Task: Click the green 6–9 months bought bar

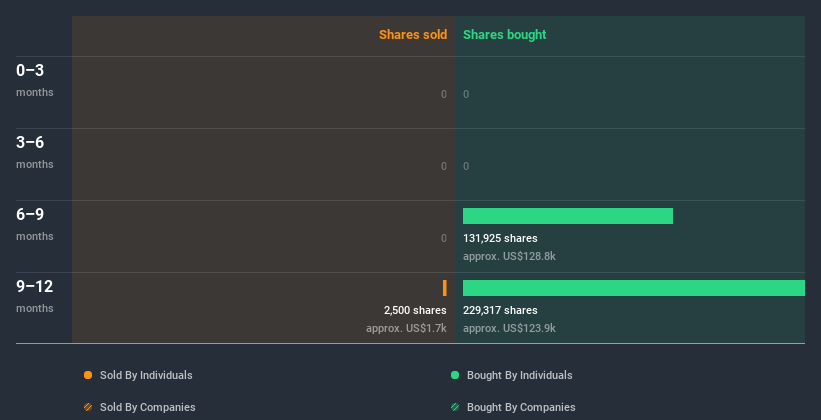Action: (x=568, y=216)
